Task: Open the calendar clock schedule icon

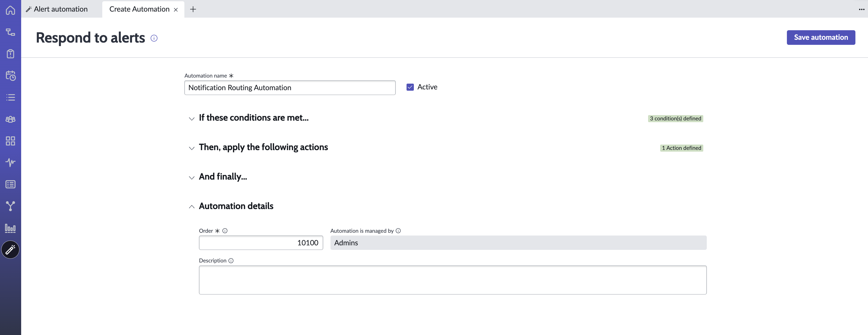Action: [10, 76]
